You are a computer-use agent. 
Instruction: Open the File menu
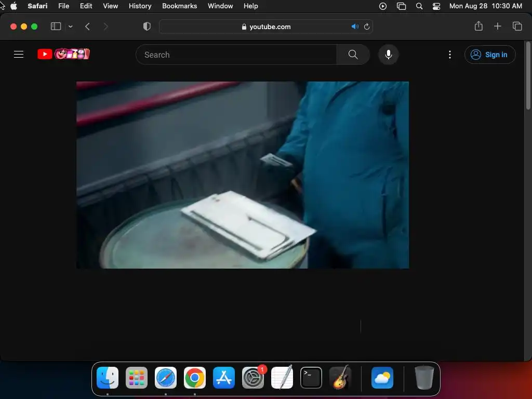[63, 6]
